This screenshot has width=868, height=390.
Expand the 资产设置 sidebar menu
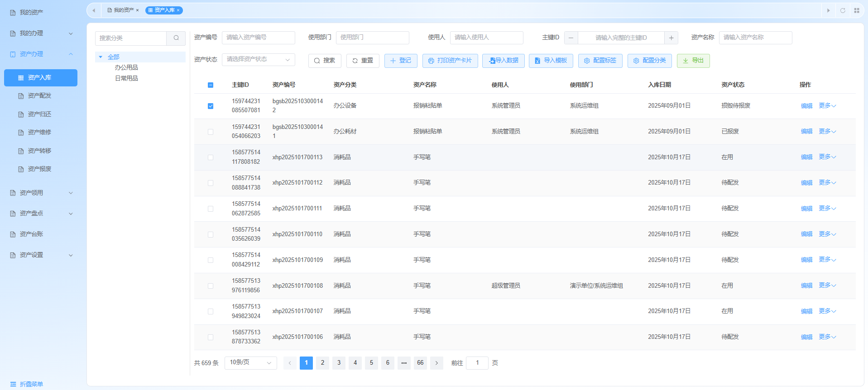point(71,255)
